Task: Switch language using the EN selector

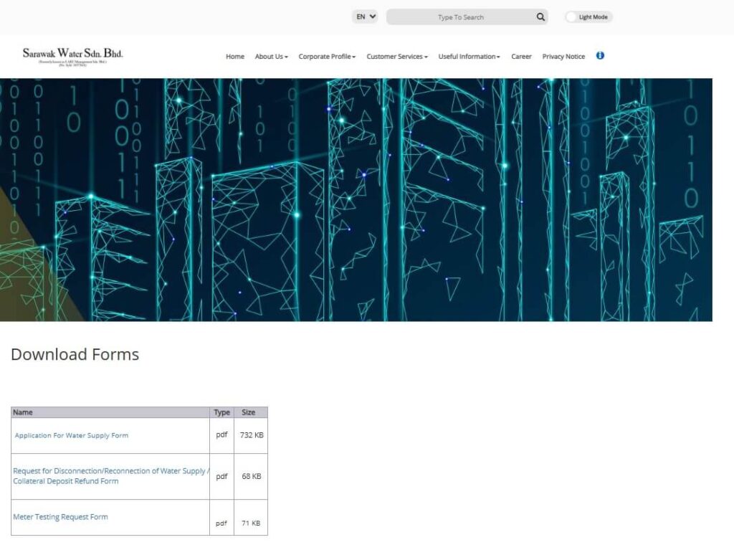Action: (x=364, y=16)
